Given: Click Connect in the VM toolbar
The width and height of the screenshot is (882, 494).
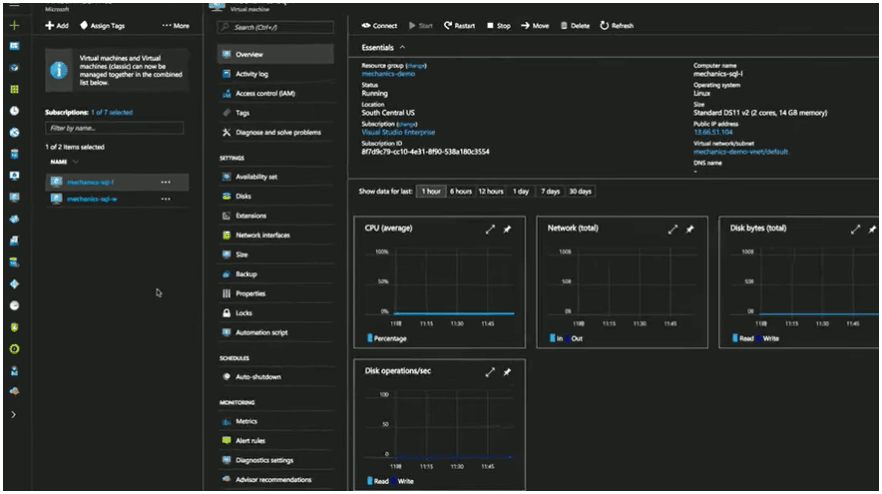Looking at the screenshot, I should click(x=379, y=25).
